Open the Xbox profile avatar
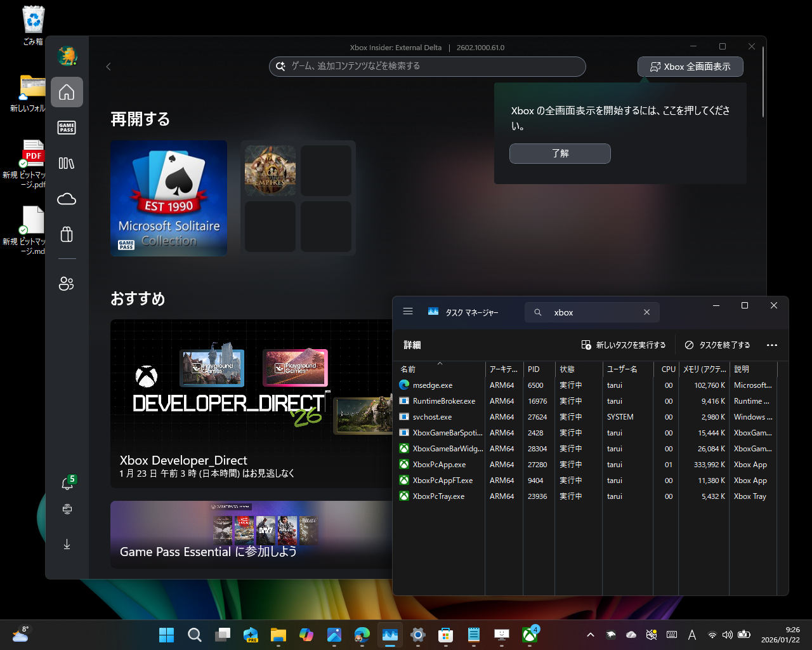Viewport: 812px width, 650px height. [x=67, y=56]
